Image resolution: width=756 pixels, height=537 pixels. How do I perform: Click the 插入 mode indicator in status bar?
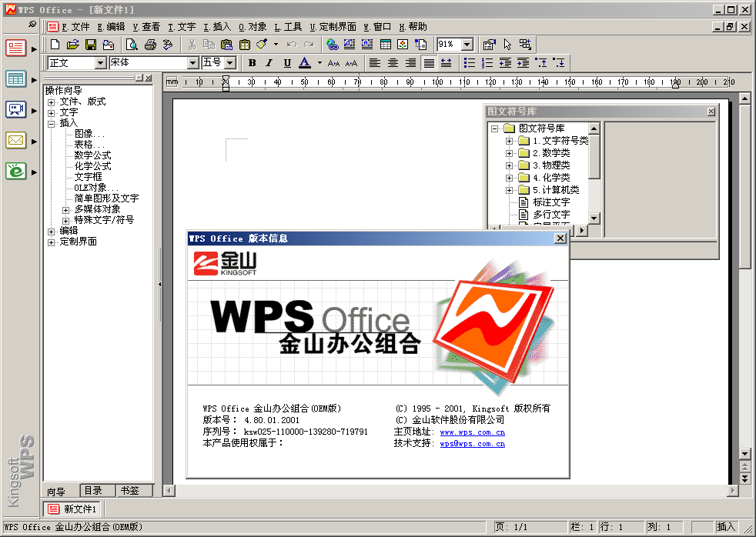[726, 527]
